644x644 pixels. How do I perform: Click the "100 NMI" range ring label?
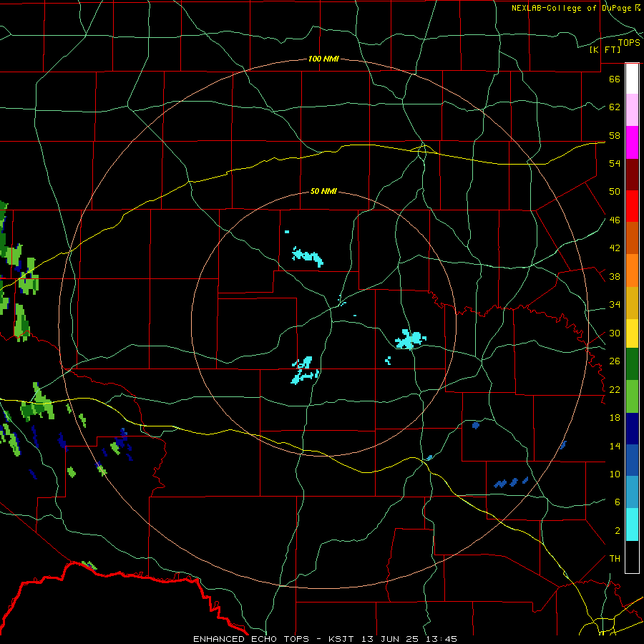pyautogui.click(x=323, y=59)
